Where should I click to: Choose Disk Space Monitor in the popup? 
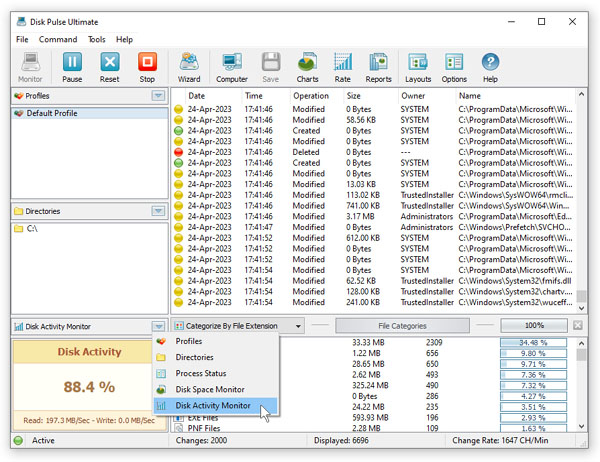215,389
